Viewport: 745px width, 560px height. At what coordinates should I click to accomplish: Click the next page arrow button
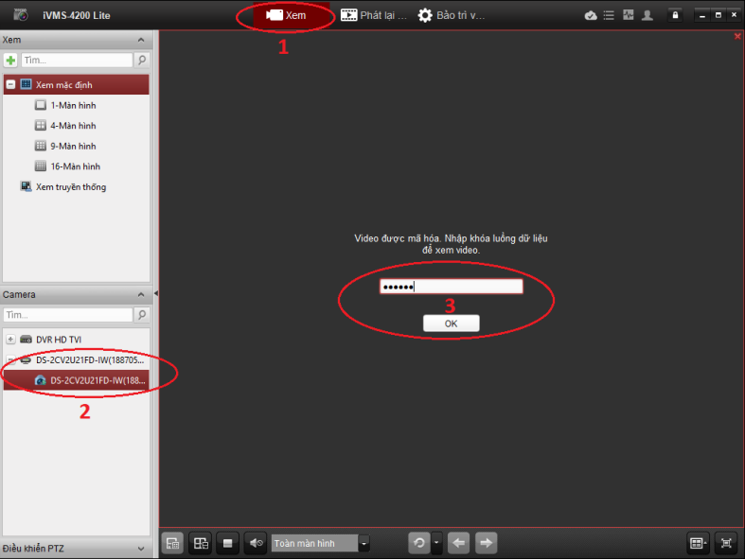486,543
